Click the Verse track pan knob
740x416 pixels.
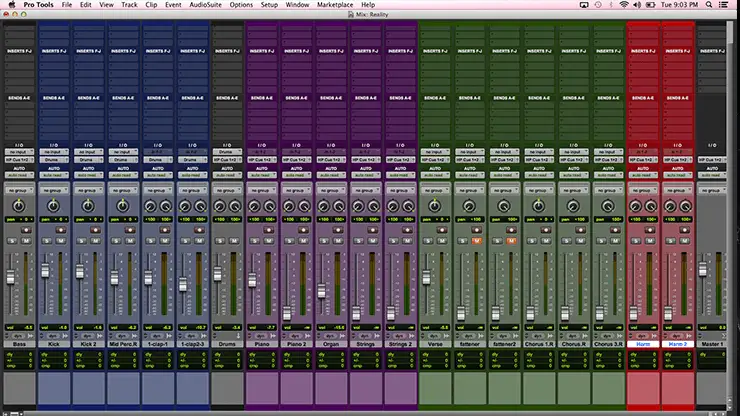pyautogui.click(x=434, y=205)
